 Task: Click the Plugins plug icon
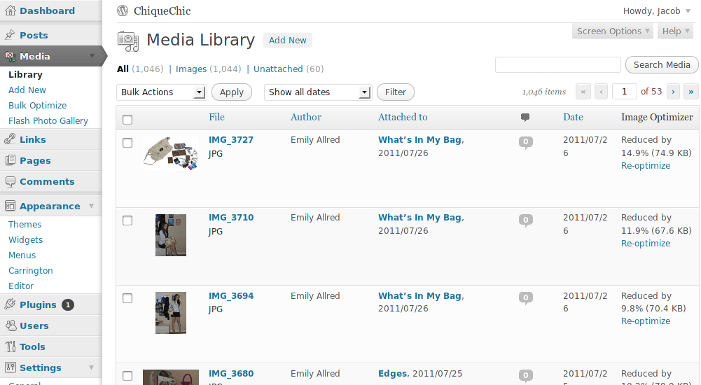click(10, 305)
